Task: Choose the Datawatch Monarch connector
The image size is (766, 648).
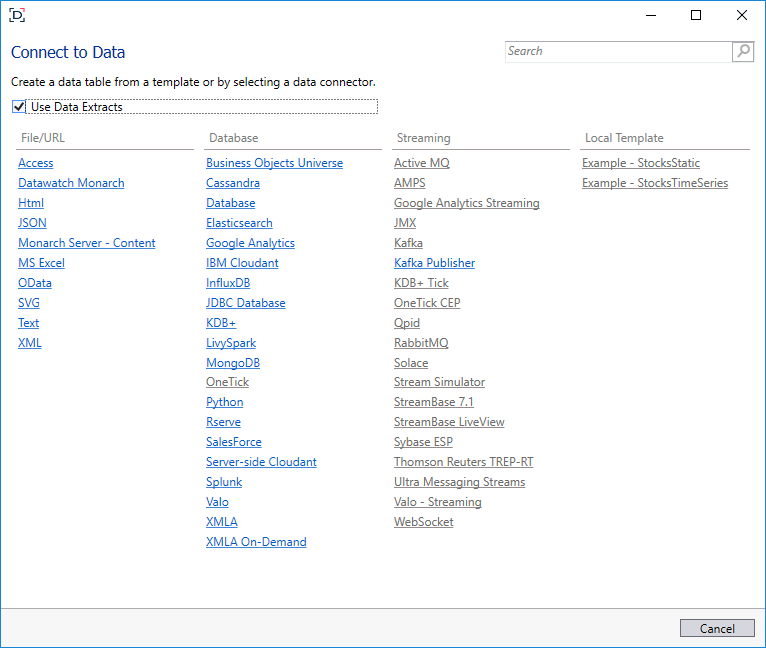Action: tap(71, 183)
